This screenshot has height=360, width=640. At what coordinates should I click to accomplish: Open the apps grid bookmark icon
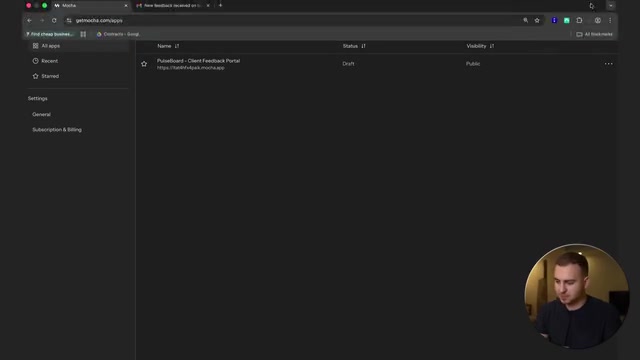click(83, 34)
